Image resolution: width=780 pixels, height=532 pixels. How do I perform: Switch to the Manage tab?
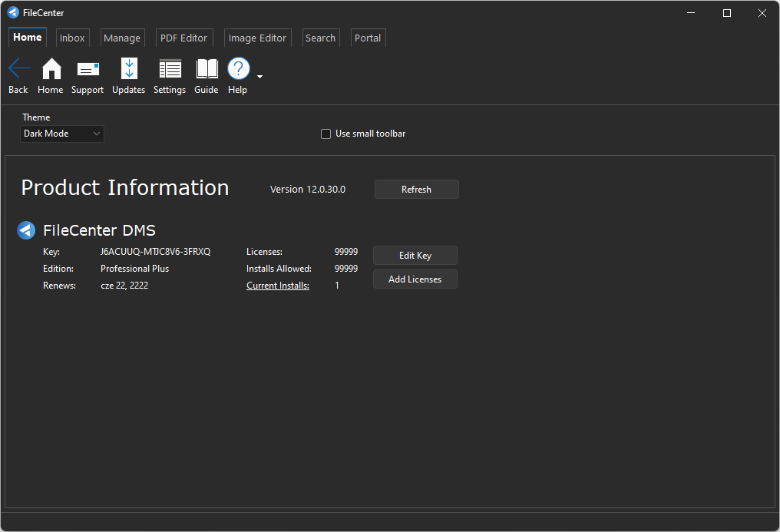click(x=122, y=38)
